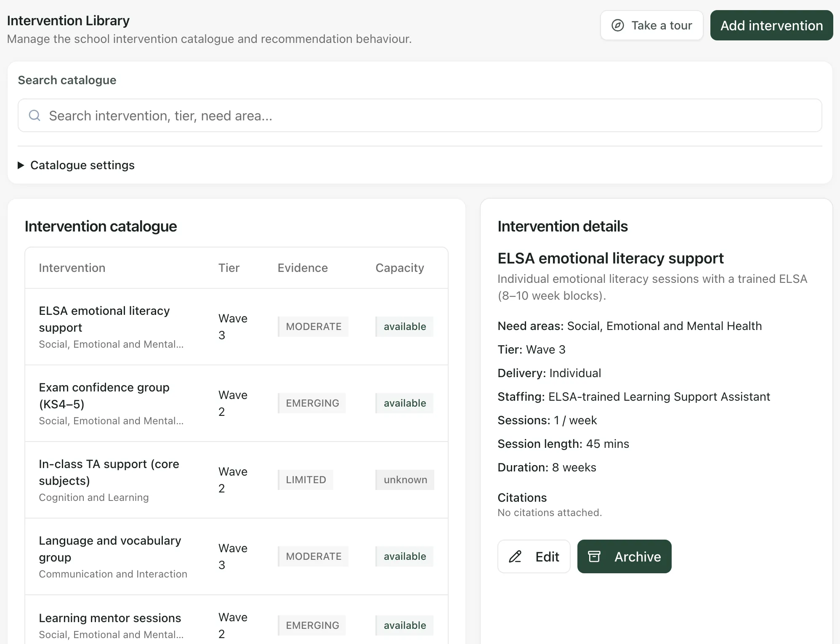This screenshot has width=840, height=644.
Task: Click Wave 3 tier of ELSA row
Action: click(233, 327)
